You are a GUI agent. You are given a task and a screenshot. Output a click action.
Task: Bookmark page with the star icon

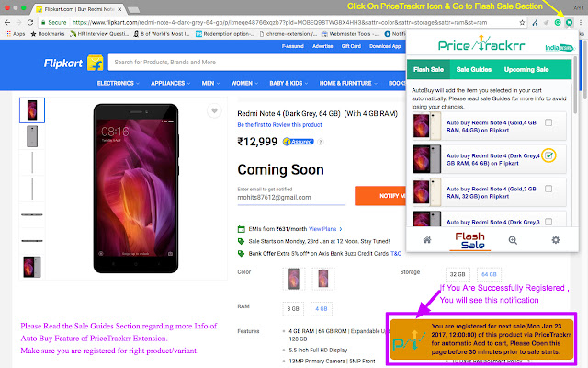tap(522, 22)
